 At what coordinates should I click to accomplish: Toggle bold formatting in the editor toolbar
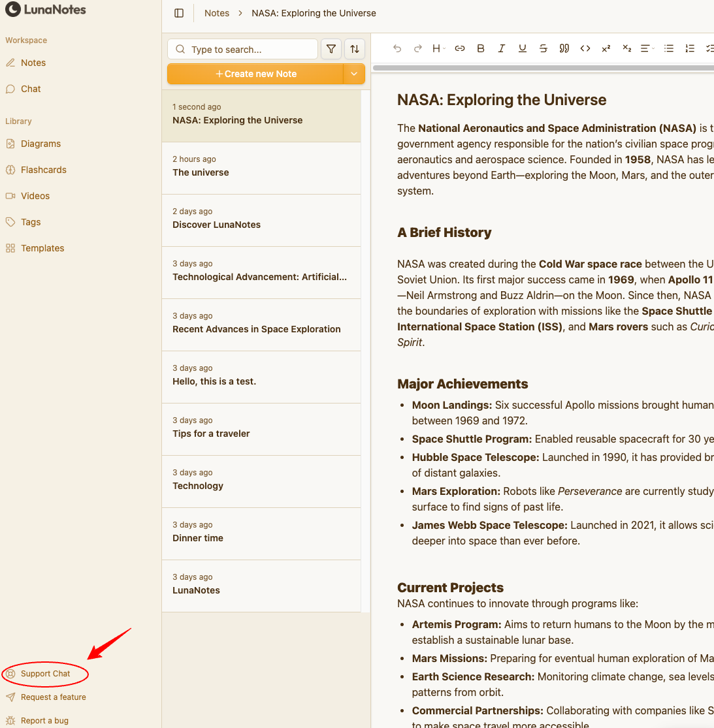click(481, 48)
